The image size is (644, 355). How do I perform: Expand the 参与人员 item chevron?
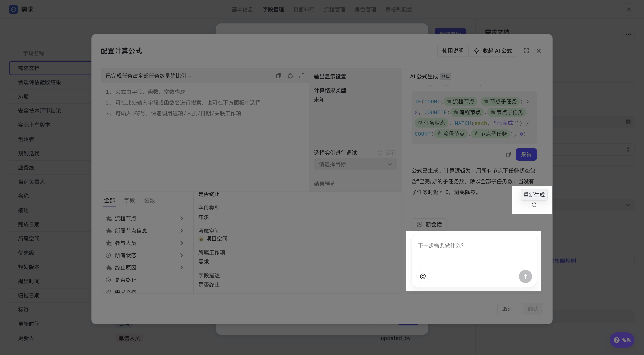point(182,243)
